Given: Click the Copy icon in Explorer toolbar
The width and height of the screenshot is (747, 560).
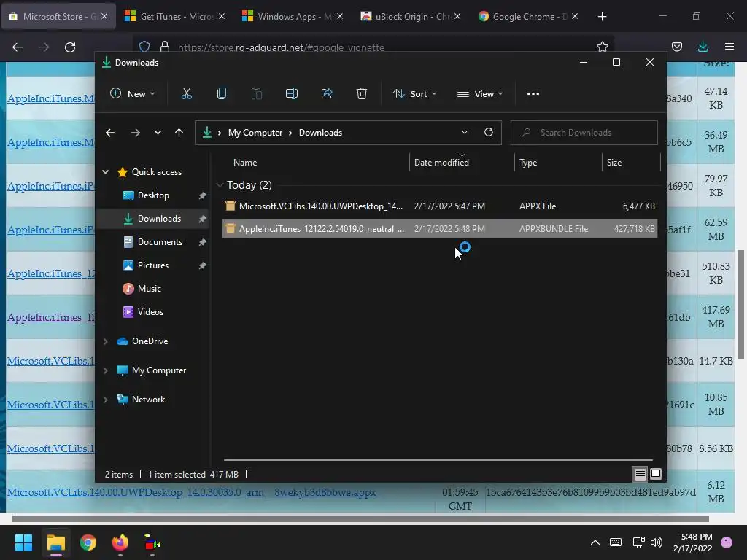Looking at the screenshot, I should click(x=222, y=94).
